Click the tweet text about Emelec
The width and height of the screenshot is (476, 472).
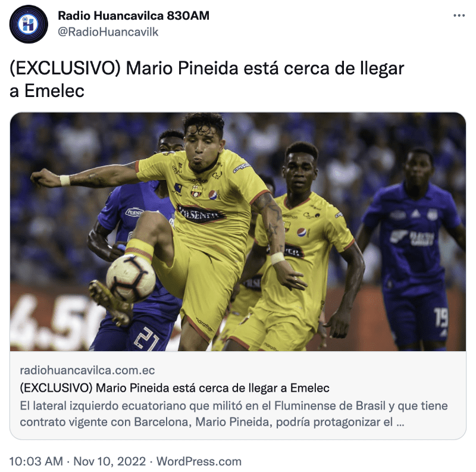coord(206,79)
